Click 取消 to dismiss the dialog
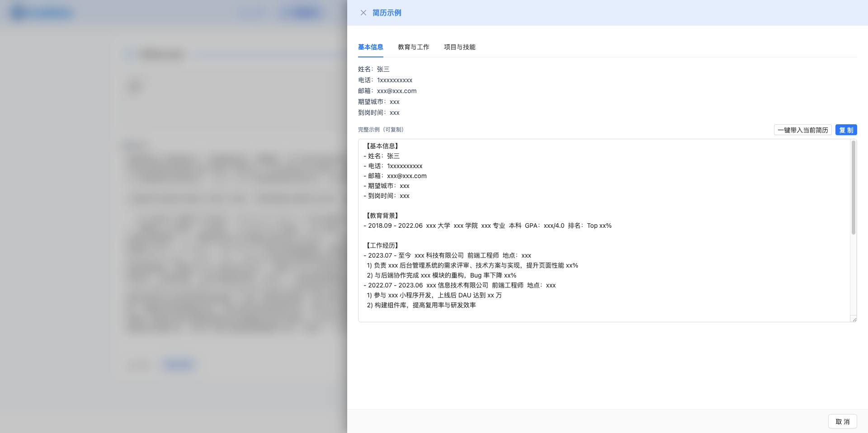Viewport: 868px width, 433px height. (x=842, y=421)
